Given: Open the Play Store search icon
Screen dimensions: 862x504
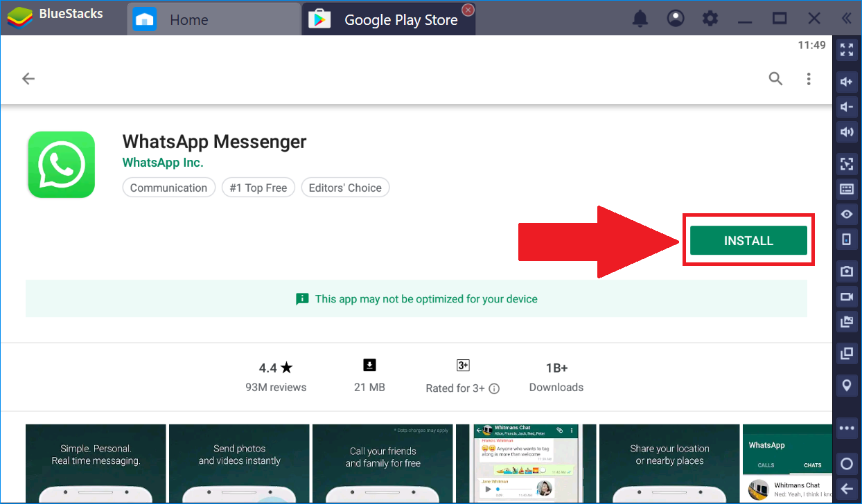Looking at the screenshot, I should pyautogui.click(x=776, y=79).
